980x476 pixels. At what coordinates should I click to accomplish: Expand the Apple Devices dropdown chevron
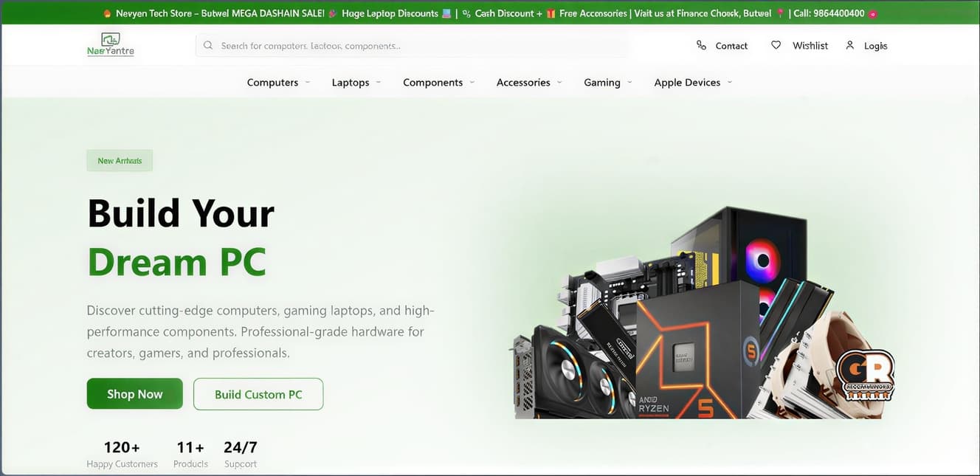pos(730,83)
